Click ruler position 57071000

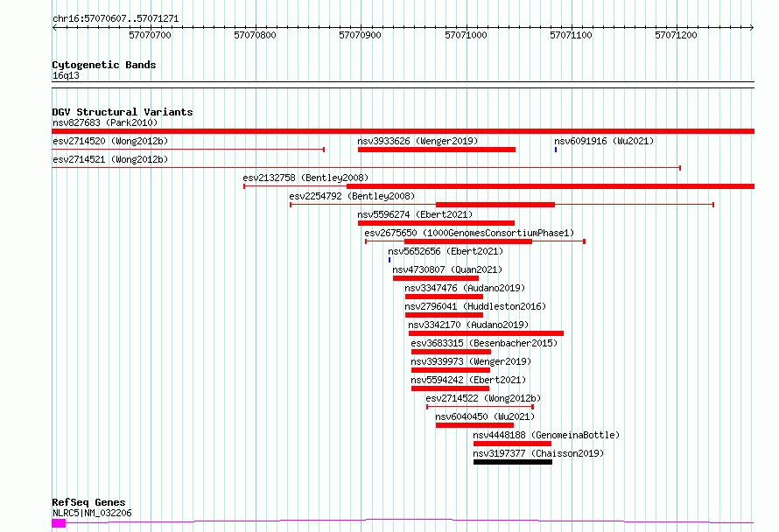[466, 35]
